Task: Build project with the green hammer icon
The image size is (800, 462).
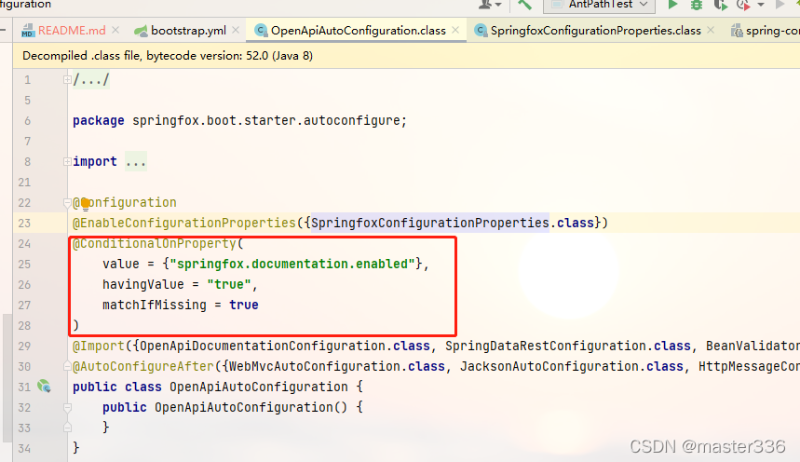Action: (524, 5)
